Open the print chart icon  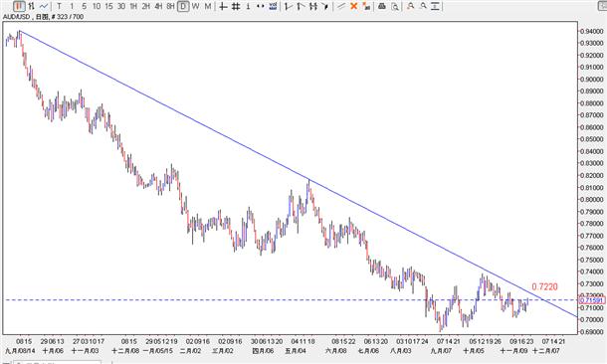382,6
